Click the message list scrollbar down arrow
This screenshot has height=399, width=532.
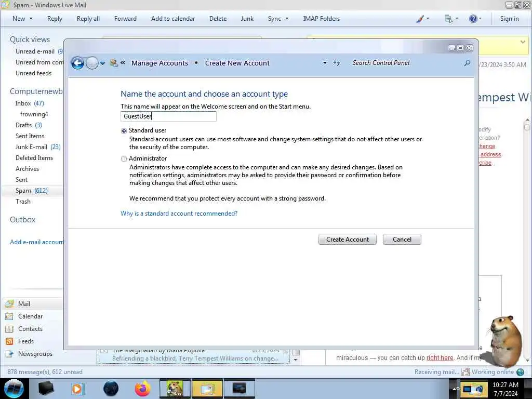(296, 360)
